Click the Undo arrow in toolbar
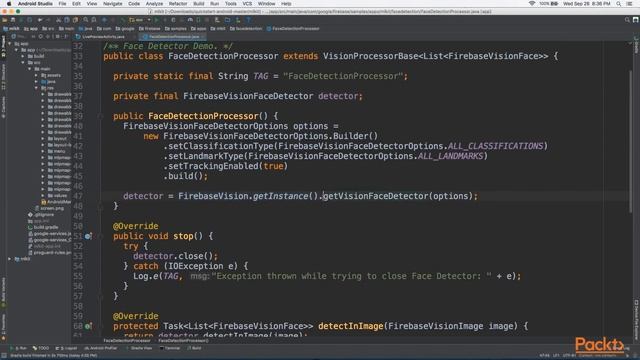 pyautogui.click(x=40, y=20)
